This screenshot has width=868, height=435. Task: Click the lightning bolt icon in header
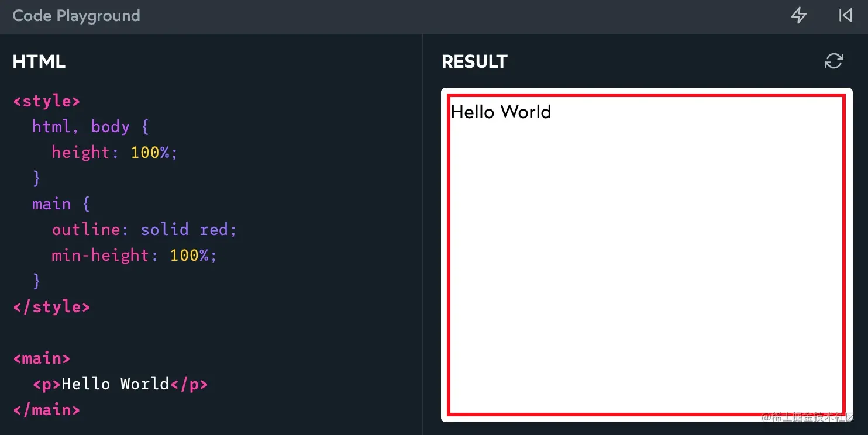click(799, 16)
